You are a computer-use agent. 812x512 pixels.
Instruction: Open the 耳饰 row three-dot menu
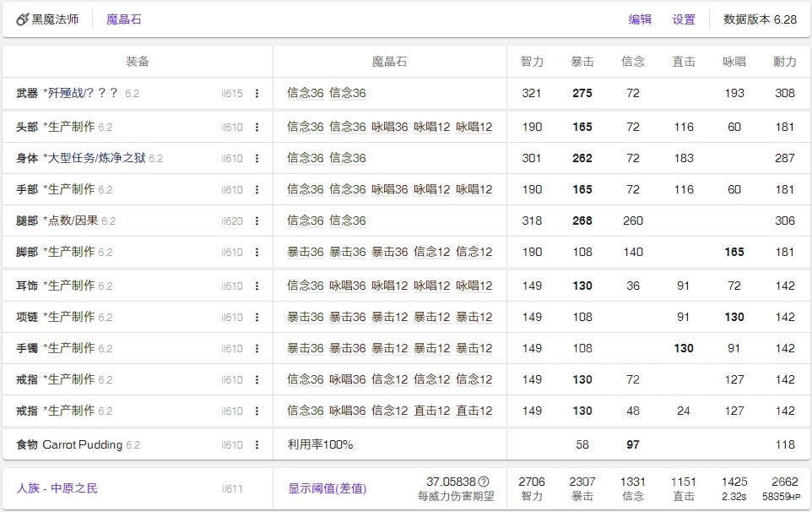click(257, 286)
